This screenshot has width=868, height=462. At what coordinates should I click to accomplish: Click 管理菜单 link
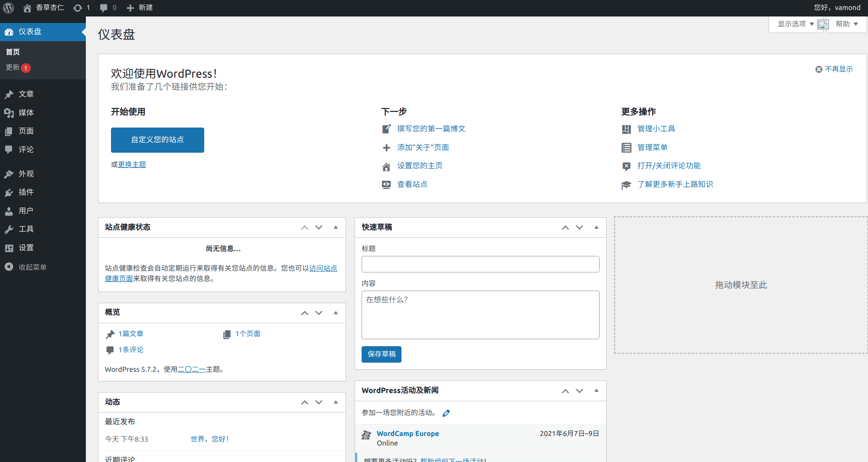[x=652, y=147]
